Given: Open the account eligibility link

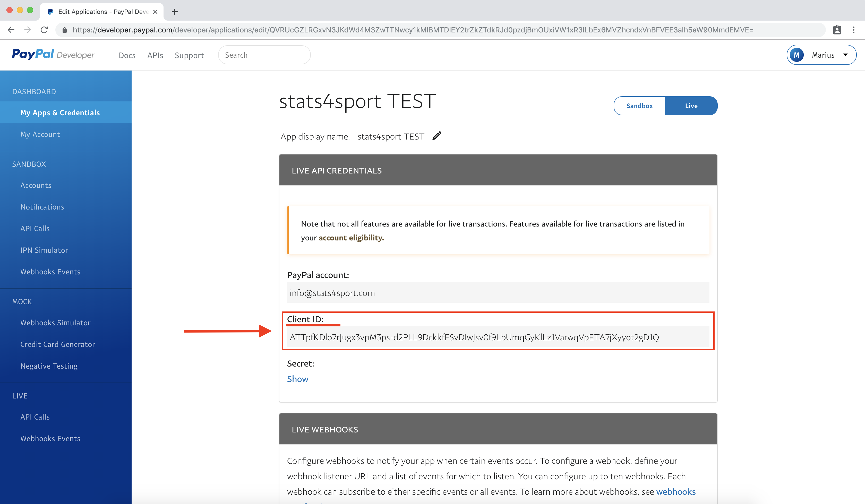Looking at the screenshot, I should pyautogui.click(x=351, y=237).
